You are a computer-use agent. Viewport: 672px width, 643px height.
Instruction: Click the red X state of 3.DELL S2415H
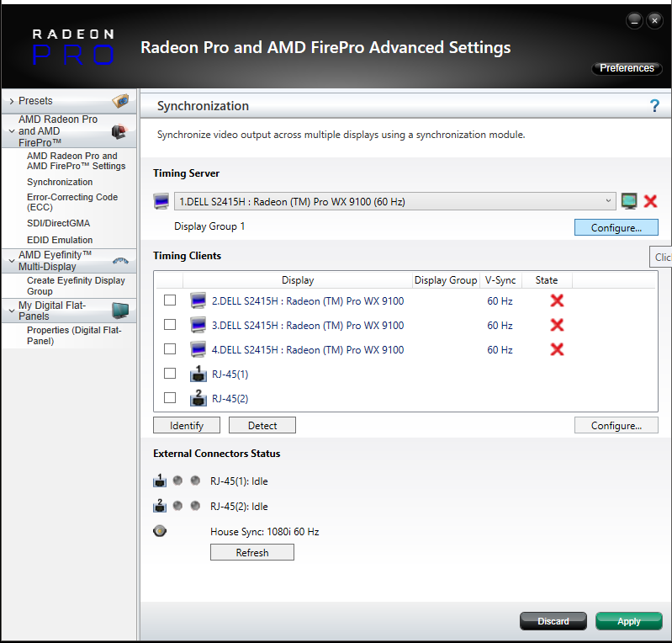point(557,325)
